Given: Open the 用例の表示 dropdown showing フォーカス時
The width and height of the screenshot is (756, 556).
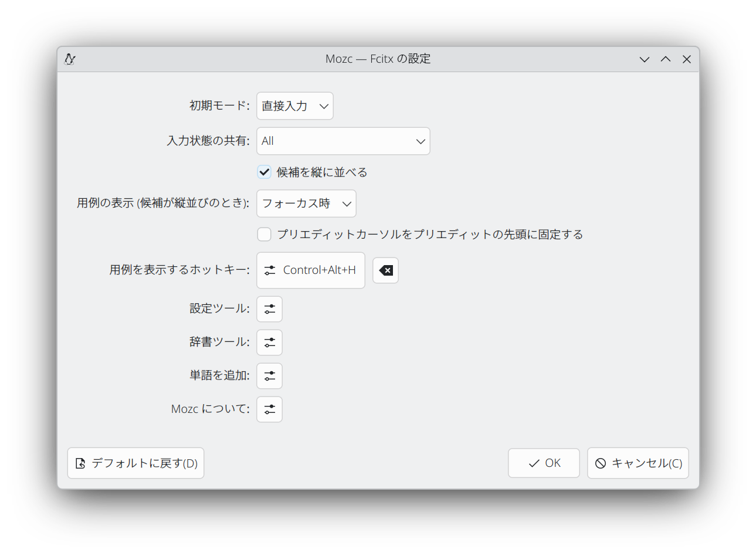Looking at the screenshot, I should click(x=306, y=204).
